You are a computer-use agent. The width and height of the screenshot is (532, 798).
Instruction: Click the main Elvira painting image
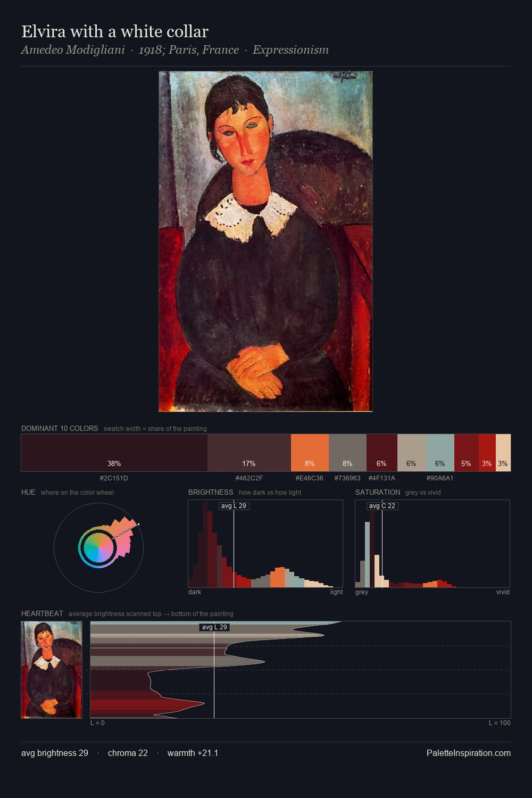265,242
